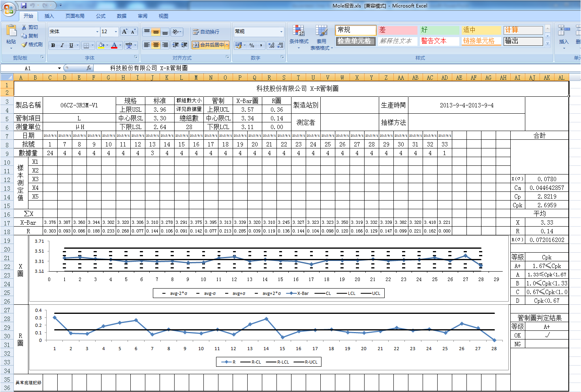Toggle Bold formatting
This screenshot has width=581, height=392.
point(53,45)
